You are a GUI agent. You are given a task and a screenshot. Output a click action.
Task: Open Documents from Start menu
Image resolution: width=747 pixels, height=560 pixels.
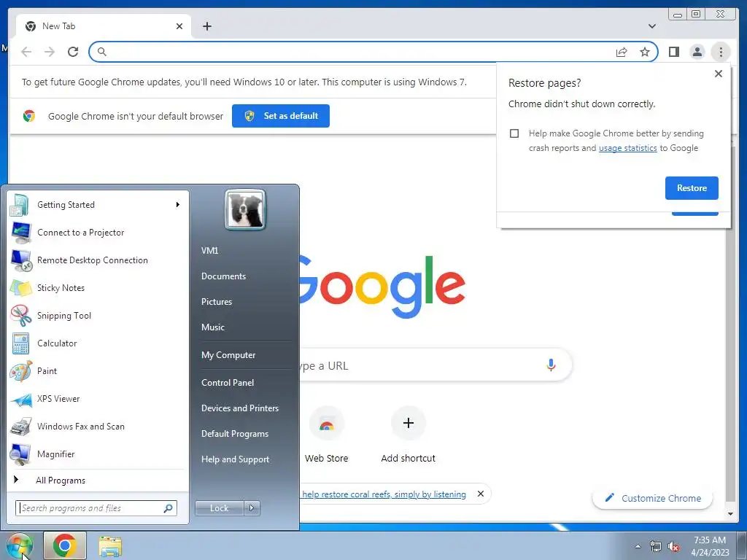[x=223, y=276]
